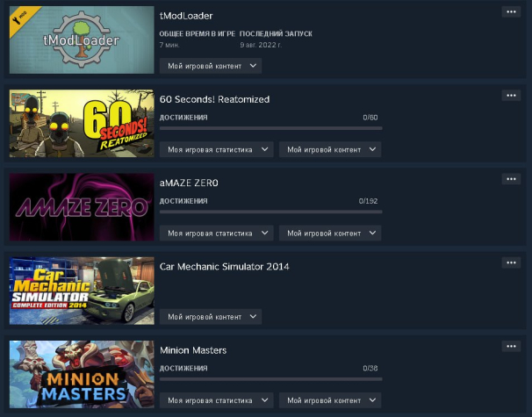Viewport: 532px width, 417px height.
Task: Expand Car Mechanic Simulator 'Мой игровой контент' dropdown
Action: pyautogui.click(x=211, y=317)
